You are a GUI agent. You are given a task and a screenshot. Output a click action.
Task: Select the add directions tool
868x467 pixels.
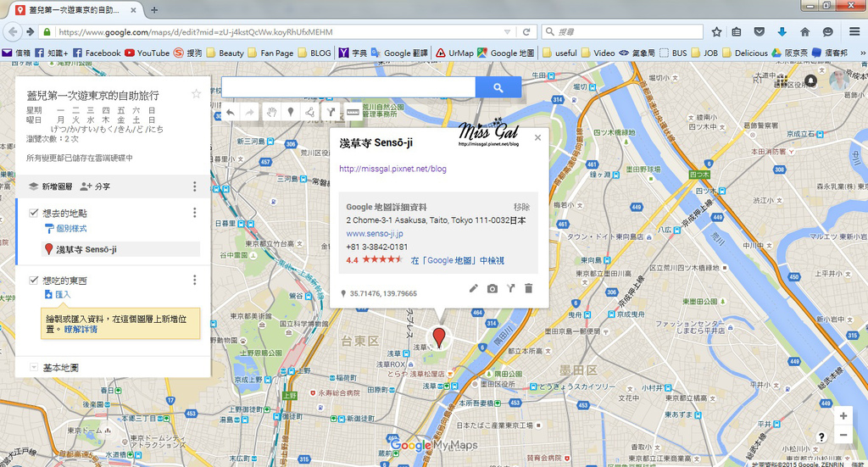(331, 113)
